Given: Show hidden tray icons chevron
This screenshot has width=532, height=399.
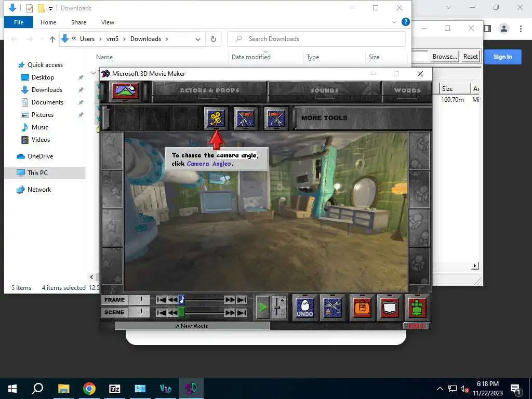Looking at the screenshot, I should pyautogui.click(x=440, y=389).
